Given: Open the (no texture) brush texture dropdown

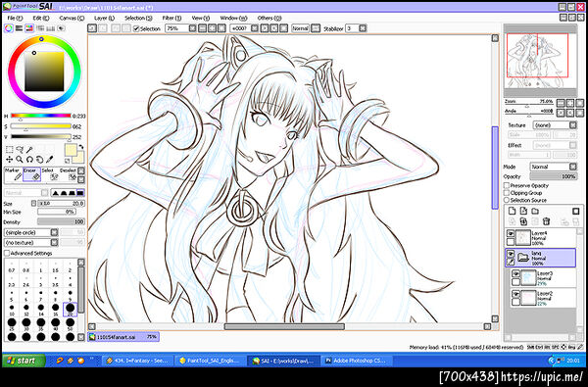Looking at the screenshot, I should [x=54, y=243].
